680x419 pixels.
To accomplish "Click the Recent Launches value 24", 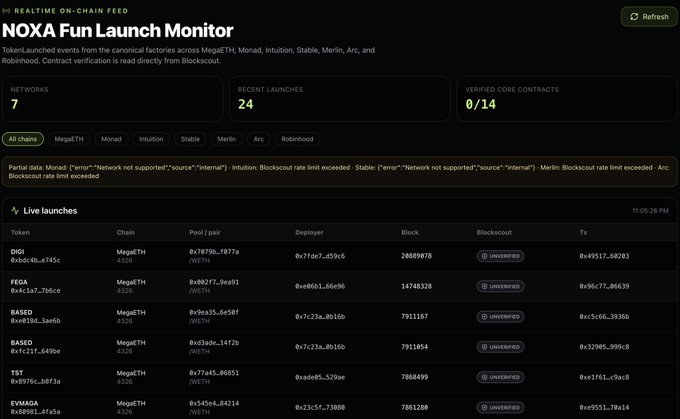I will pyautogui.click(x=245, y=105).
